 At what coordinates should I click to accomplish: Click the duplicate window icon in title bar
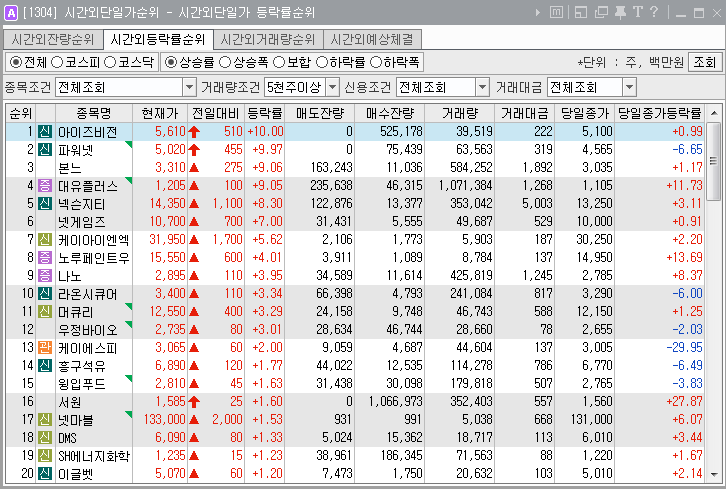(x=601, y=12)
